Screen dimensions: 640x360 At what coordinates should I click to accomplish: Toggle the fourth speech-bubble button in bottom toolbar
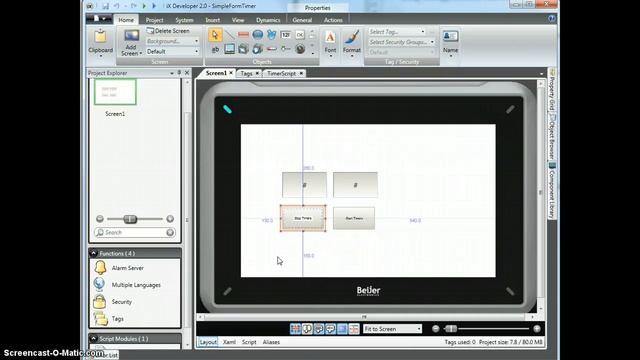(x=330, y=329)
